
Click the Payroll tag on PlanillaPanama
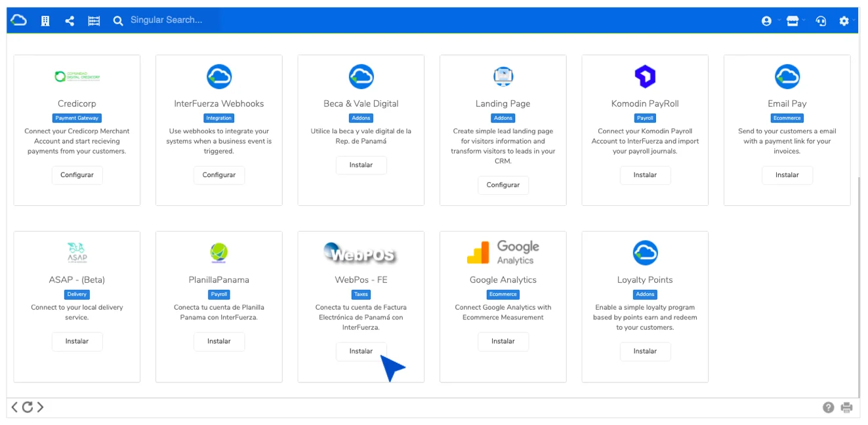pyautogui.click(x=219, y=294)
